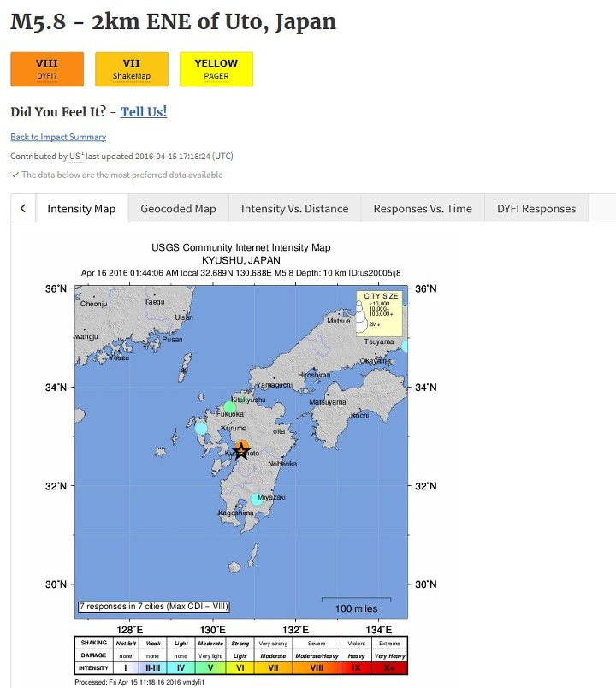Click the Taegu city label
Viewport: 616px width, 688px height.
point(155,302)
